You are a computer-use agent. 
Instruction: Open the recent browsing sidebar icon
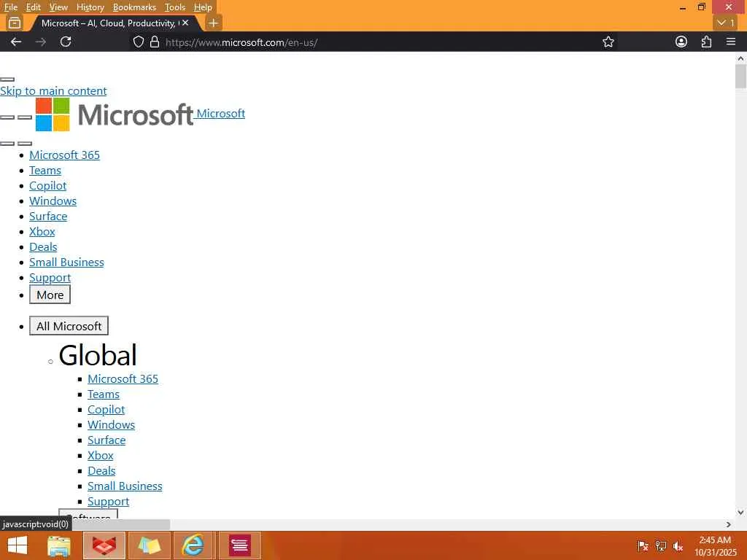point(15,23)
